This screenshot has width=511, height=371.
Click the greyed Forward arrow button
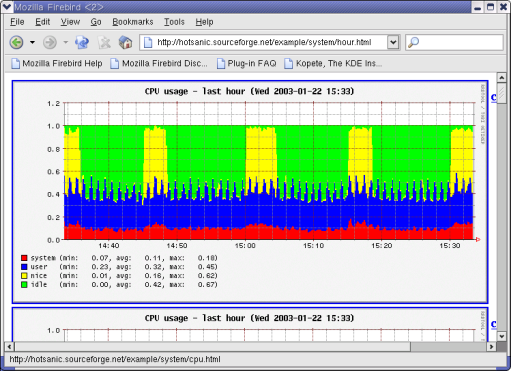[x=50, y=42]
